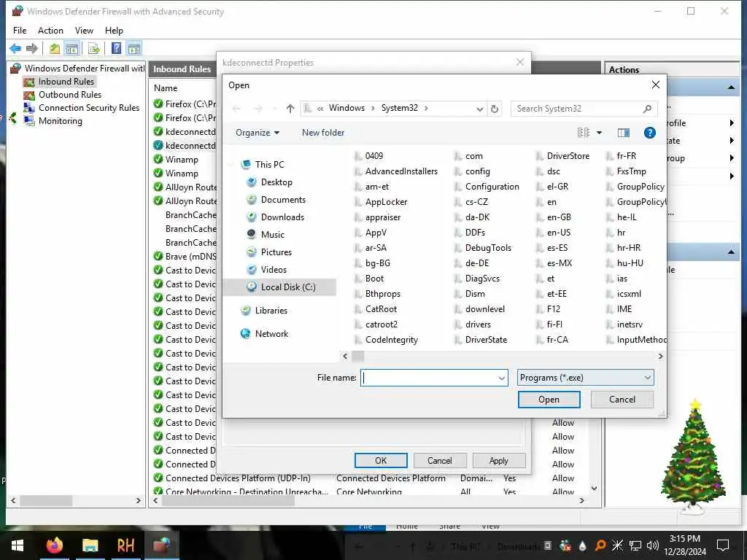Select Connection Security Rules tree node
The height and width of the screenshot is (560, 747).
point(88,108)
